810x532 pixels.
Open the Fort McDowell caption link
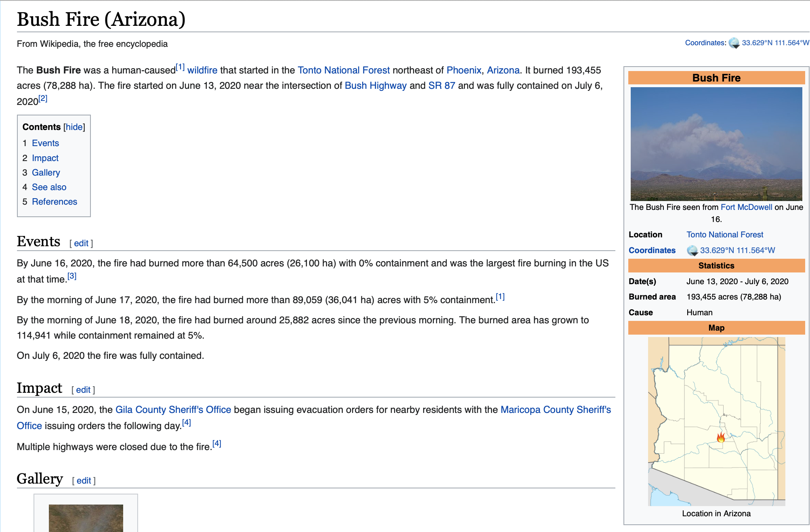pos(746,207)
